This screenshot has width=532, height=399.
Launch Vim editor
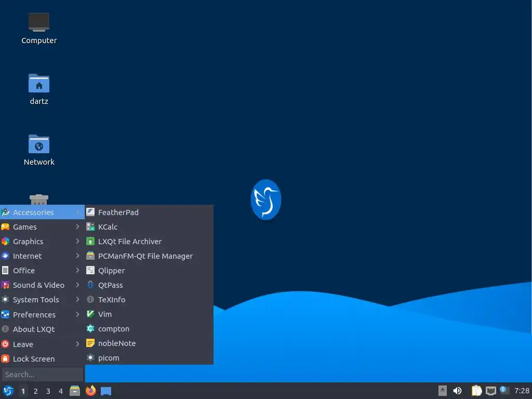(x=149, y=314)
